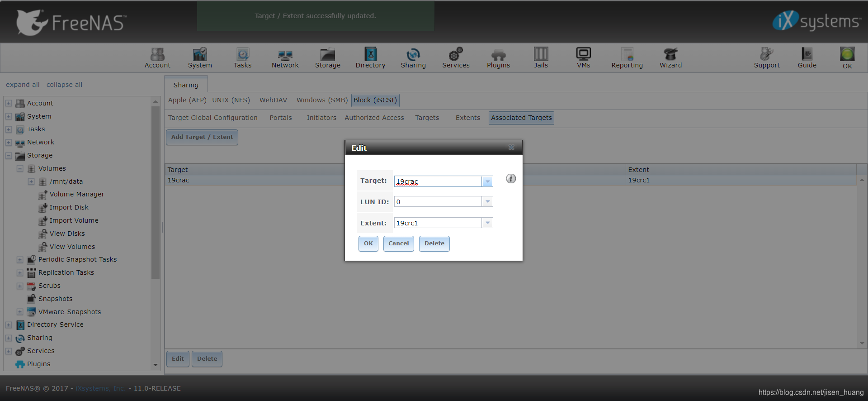Open the Initiators sub-tab
868x401 pixels.
[321, 118]
